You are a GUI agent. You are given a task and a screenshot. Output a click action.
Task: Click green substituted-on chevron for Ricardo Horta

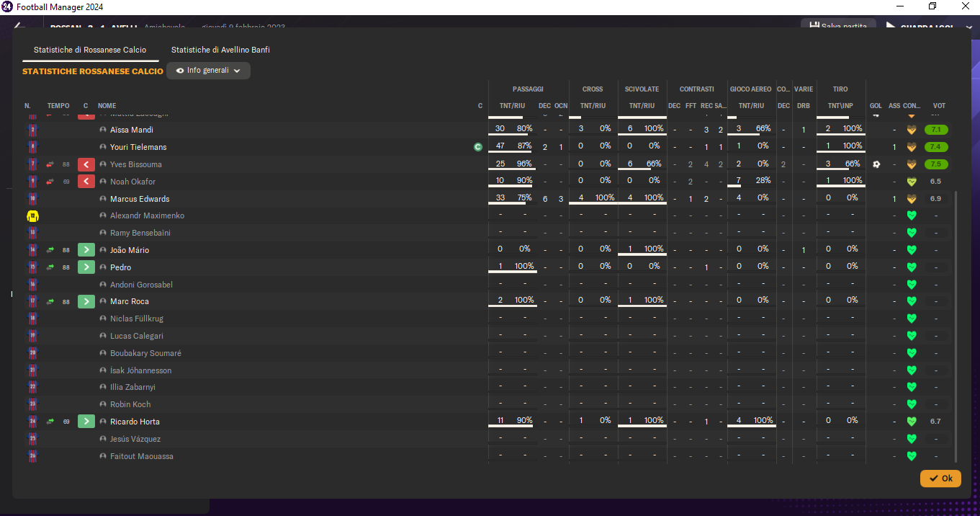coord(86,422)
